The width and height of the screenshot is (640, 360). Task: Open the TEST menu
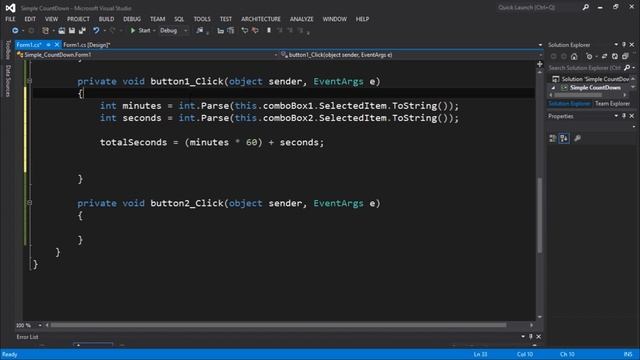pos(226,19)
